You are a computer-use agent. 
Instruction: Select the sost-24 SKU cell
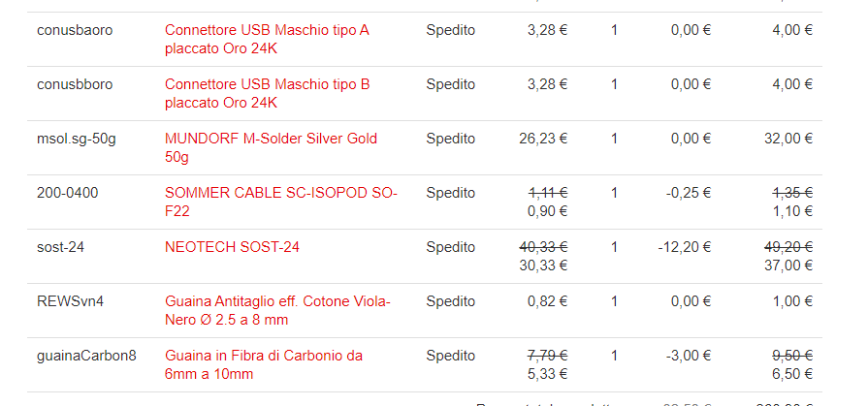point(60,247)
